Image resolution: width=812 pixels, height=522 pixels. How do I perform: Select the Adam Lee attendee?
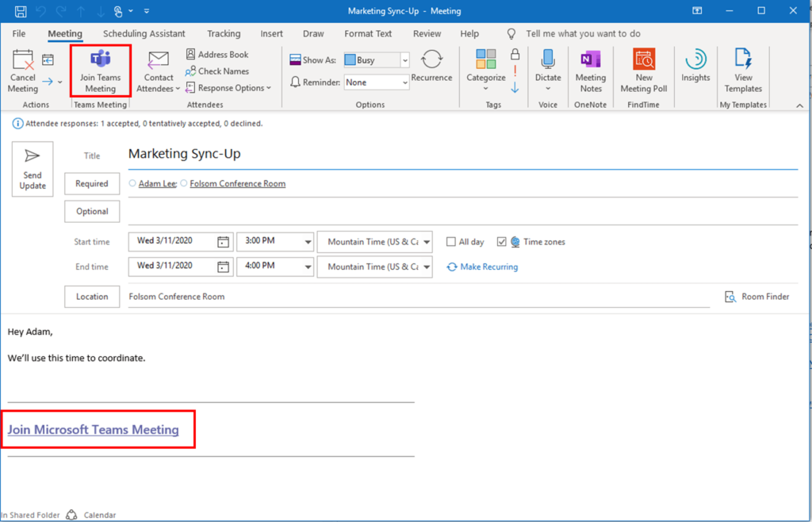[x=158, y=183]
